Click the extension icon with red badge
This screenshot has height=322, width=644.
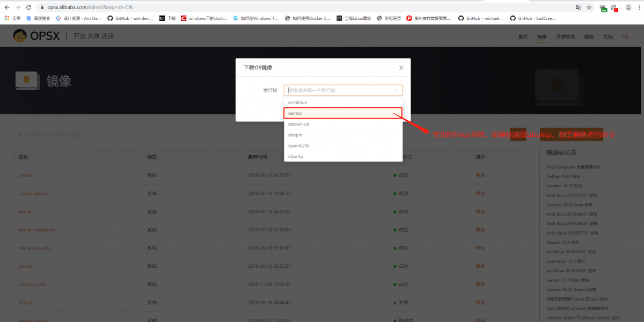[x=614, y=8]
